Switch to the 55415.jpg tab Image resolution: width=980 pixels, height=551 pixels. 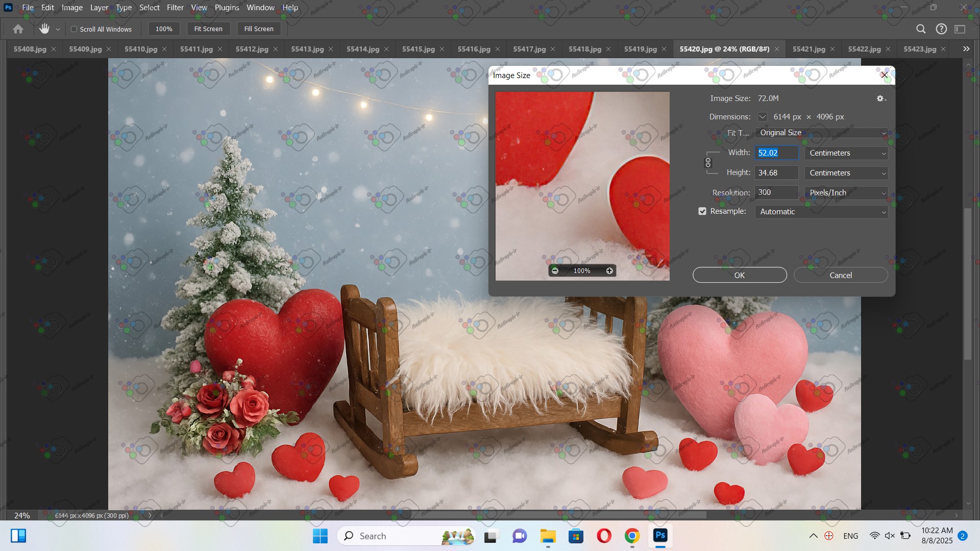click(x=418, y=49)
